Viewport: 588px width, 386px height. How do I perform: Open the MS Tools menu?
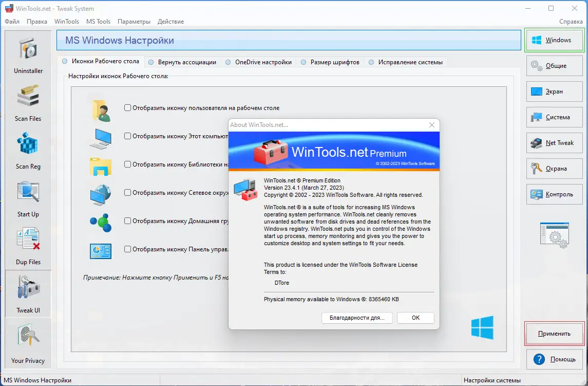[98, 22]
